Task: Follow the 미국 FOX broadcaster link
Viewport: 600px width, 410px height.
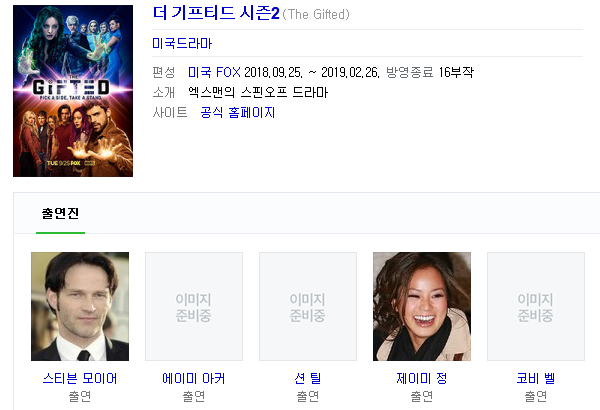Action: pyautogui.click(x=214, y=72)
